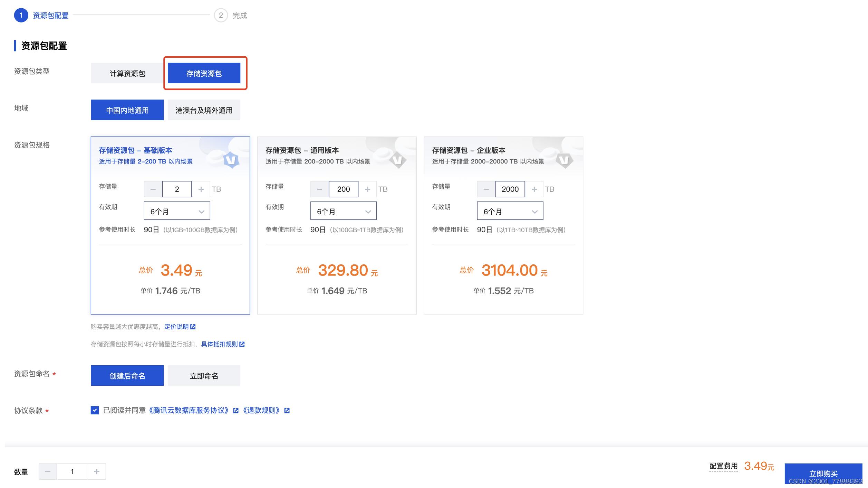Image resolution: width=868 pixels, height=488 pixels.
Task: Click total price 329.80 元
Action: click(348, 270)
